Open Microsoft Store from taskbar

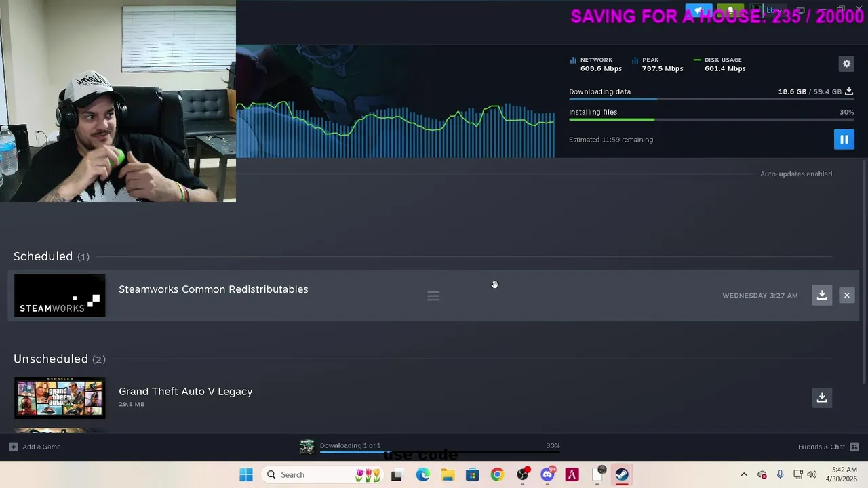473,475
